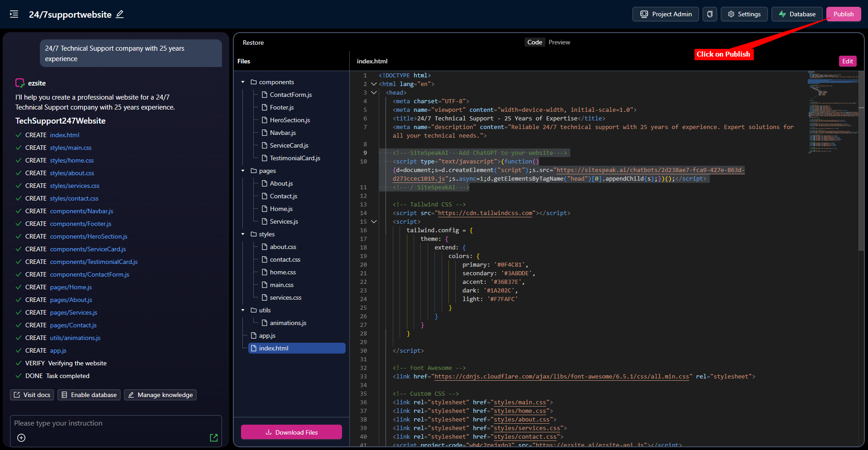This screenshot has height=450, width=868.
Task: Open components/ContactForm.js link in chat
Action: tap(90, 274)
